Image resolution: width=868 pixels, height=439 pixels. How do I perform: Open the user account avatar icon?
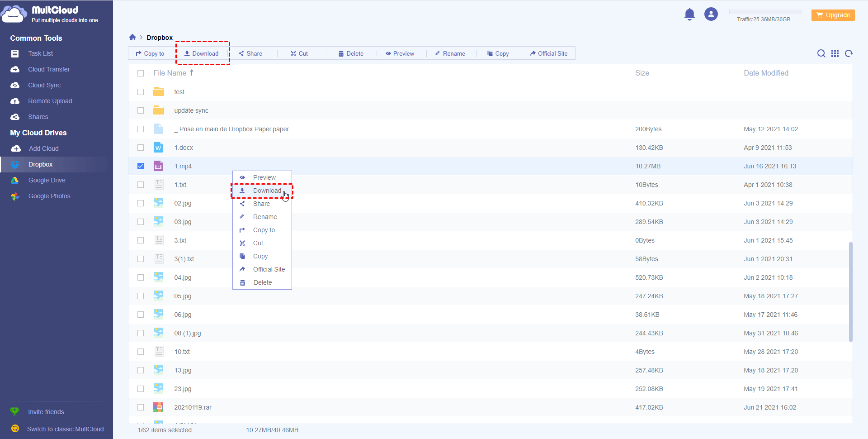pyautogui.click(x=711, y=14)
